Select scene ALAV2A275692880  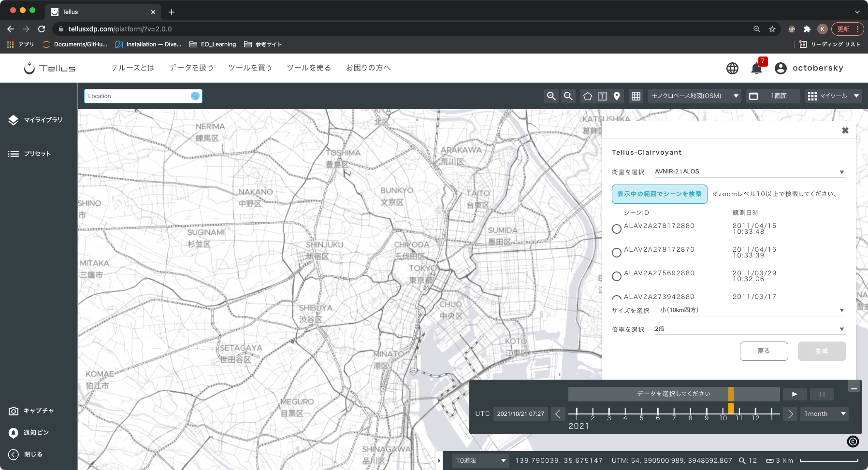[617, 276]
